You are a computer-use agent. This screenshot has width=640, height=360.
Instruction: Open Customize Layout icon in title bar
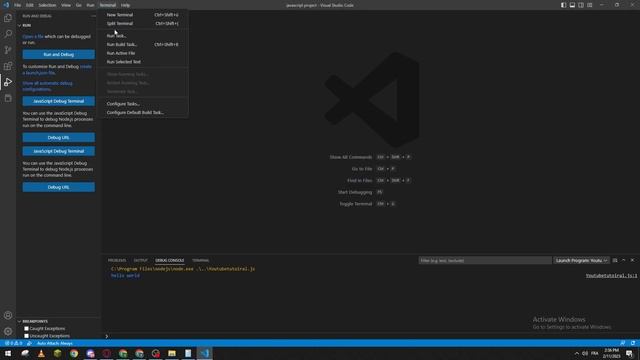[590, 5]
